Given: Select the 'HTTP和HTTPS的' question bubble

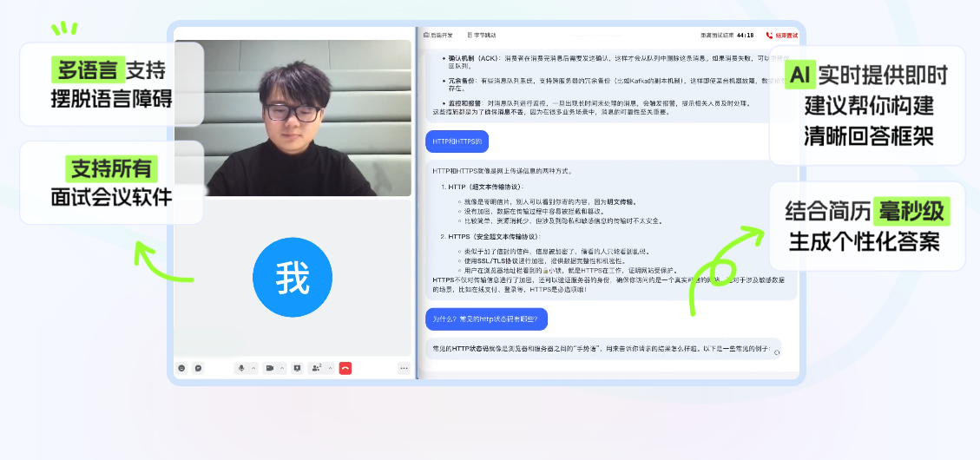Looking at the screenshot, I should 457,141.
